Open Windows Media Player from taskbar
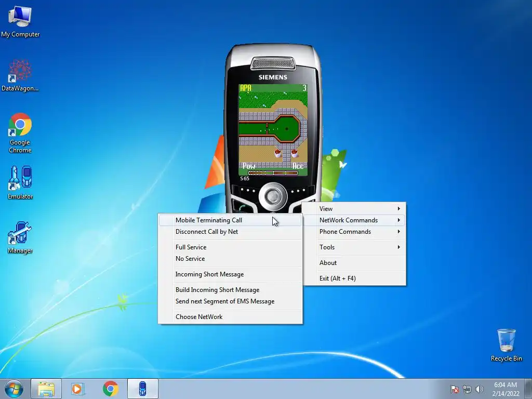The width and height of the screenshot is (532, 399). click(x=78, y=389)
